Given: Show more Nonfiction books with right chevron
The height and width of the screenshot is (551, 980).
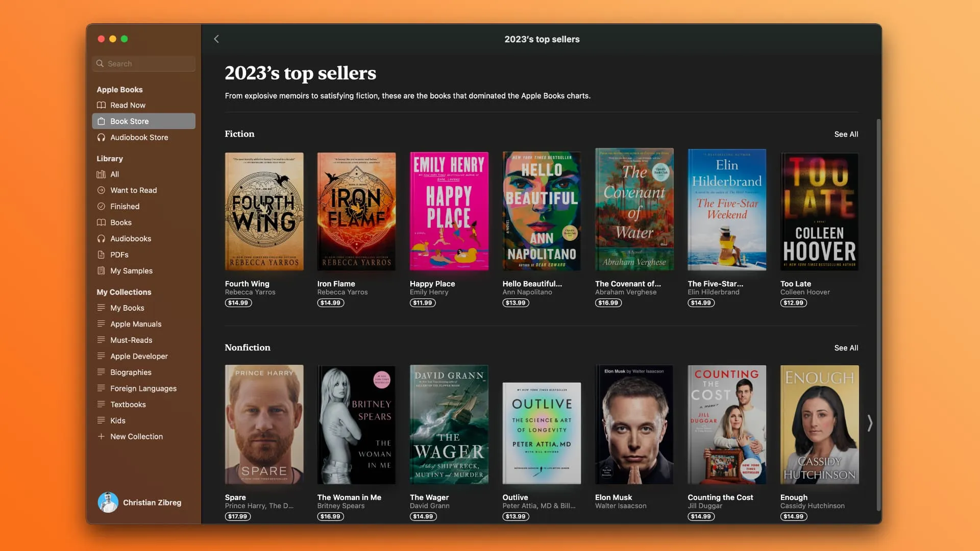Looking at the screenshot, I should point(870,423).
